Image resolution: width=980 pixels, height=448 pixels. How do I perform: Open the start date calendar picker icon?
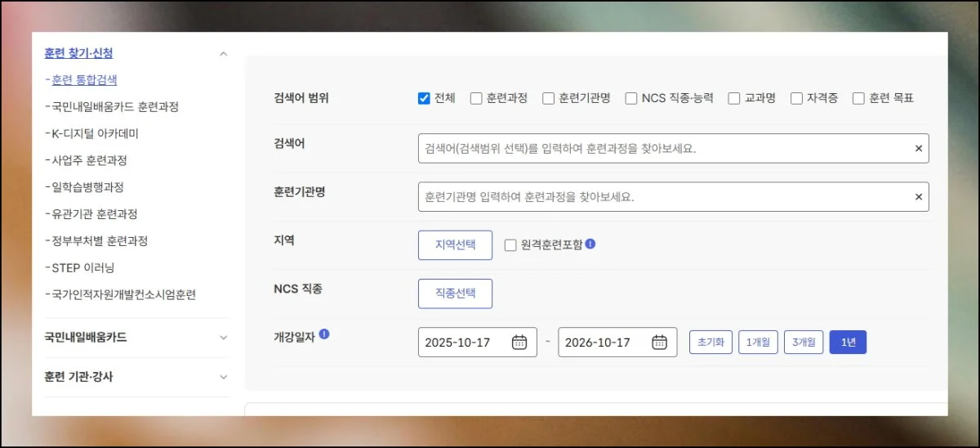519,343
